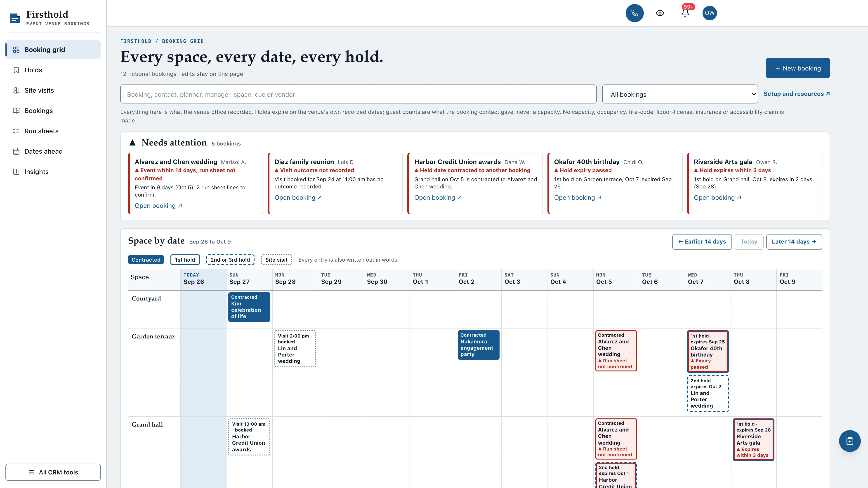This screenshot has height=488, width=868.
Task: Open booking for Riverside Arts gala
Action: click(x=717, y=198)
